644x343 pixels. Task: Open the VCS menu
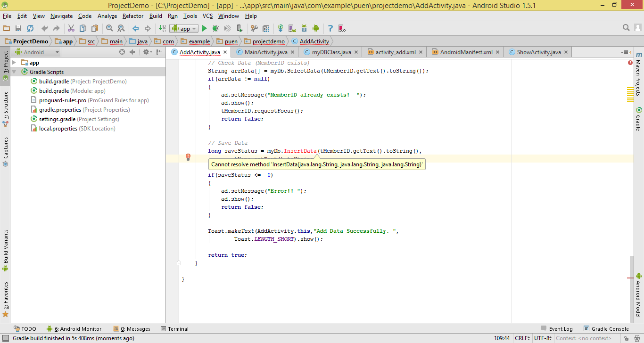point(208,16)
